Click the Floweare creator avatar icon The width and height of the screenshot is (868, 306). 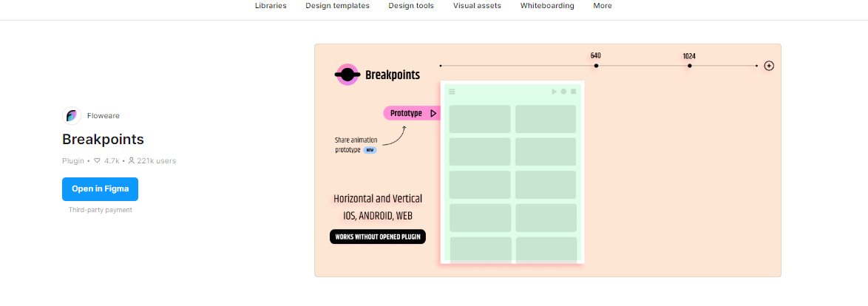[72, 115]
